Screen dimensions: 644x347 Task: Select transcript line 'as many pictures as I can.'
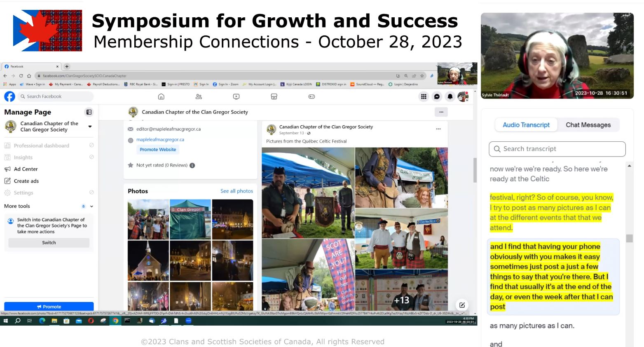[532, 326]
